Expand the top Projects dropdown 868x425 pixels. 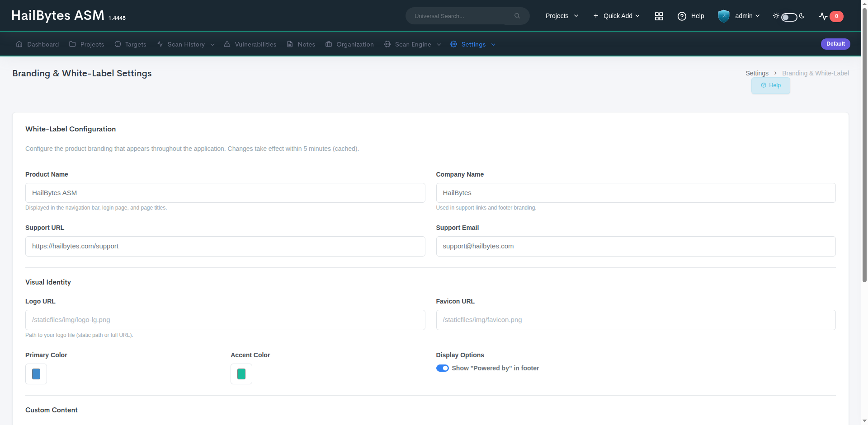[x=562, y=16]
